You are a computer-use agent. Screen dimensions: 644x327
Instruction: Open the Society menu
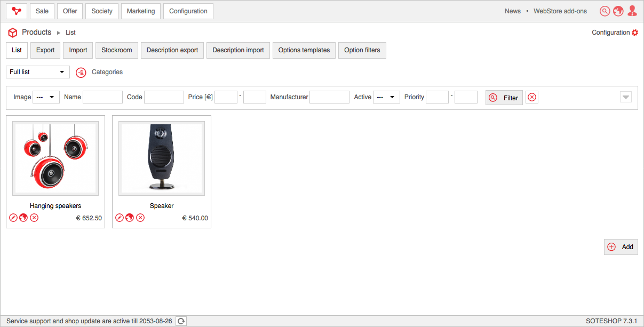102,11
